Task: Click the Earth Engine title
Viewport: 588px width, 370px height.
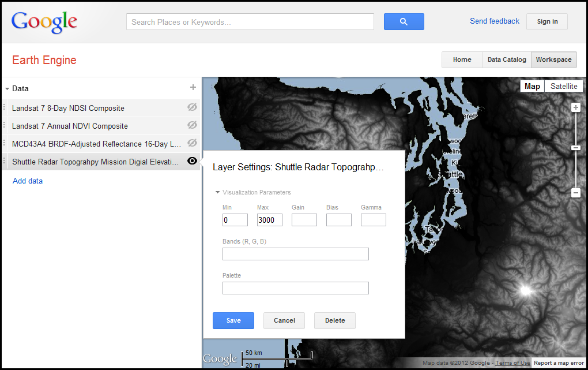Action: 44,60
